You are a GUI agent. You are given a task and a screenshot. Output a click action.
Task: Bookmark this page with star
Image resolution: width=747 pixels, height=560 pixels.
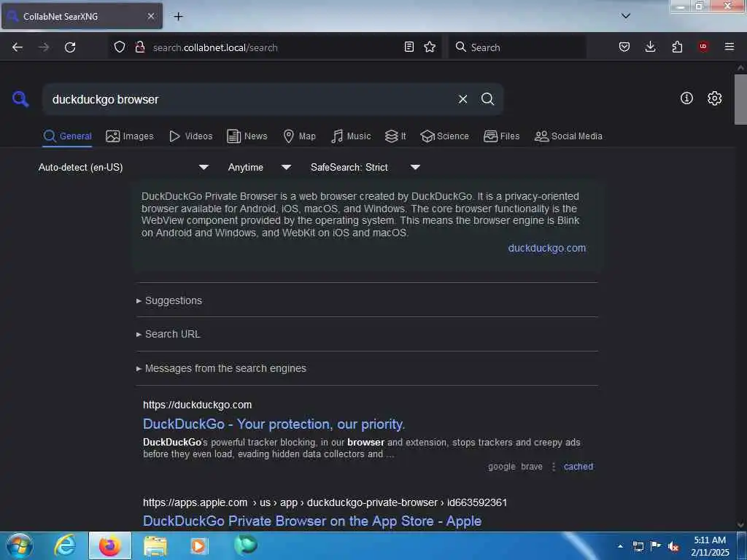[430, 47]
